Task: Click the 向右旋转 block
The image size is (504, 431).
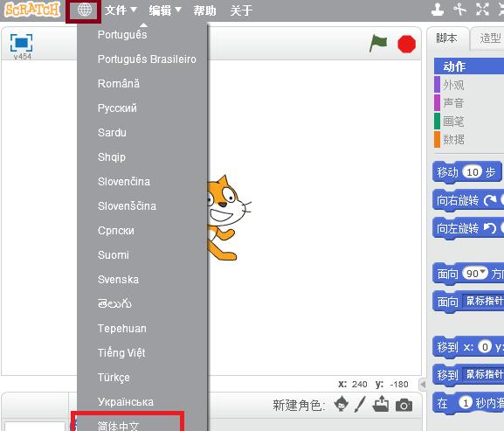Action: (457, 201)
